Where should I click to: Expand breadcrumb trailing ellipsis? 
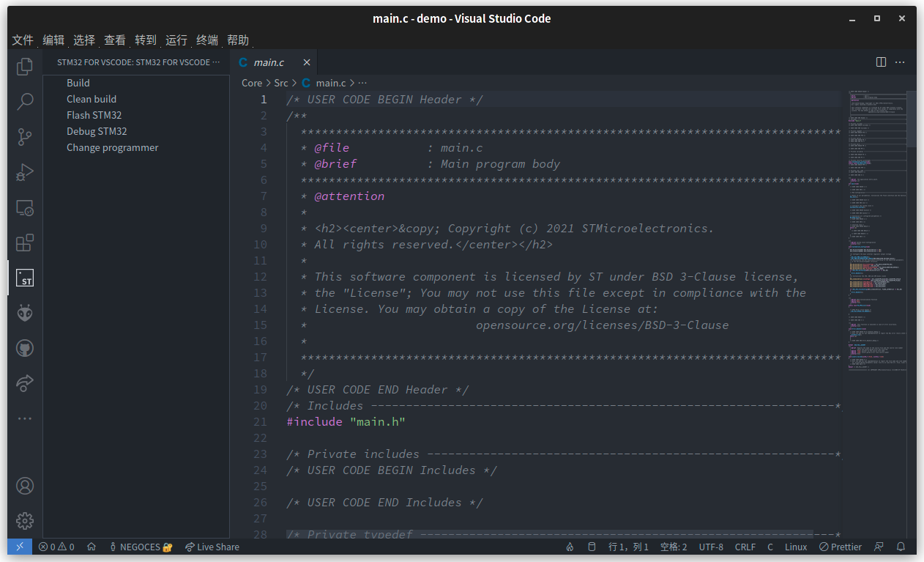(362, 83)
